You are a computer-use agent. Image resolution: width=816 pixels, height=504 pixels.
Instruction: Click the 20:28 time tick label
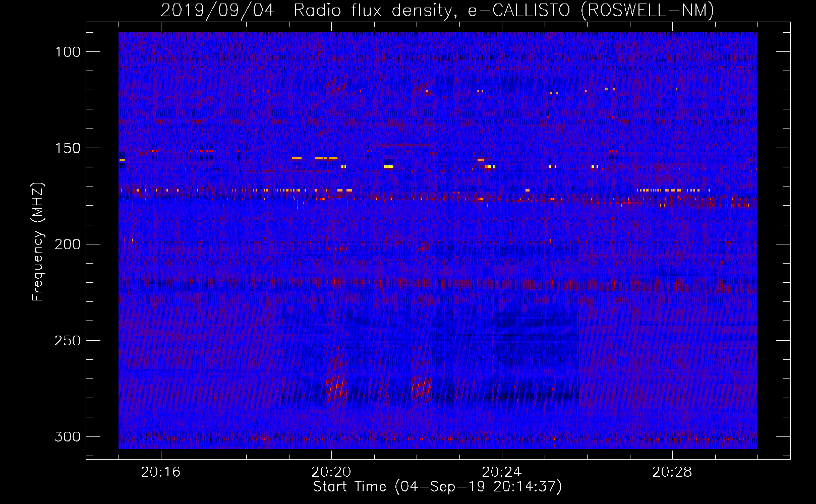672,472
